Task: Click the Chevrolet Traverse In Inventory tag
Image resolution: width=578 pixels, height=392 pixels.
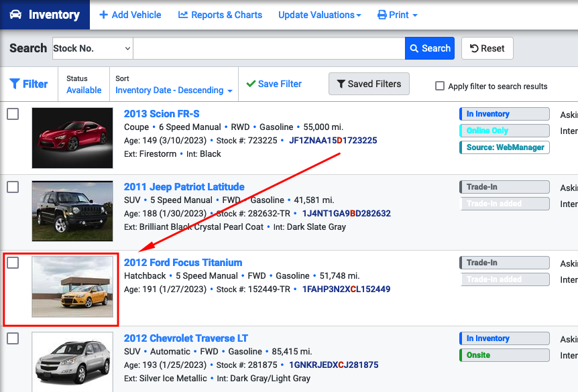Action: coord(504,338)
